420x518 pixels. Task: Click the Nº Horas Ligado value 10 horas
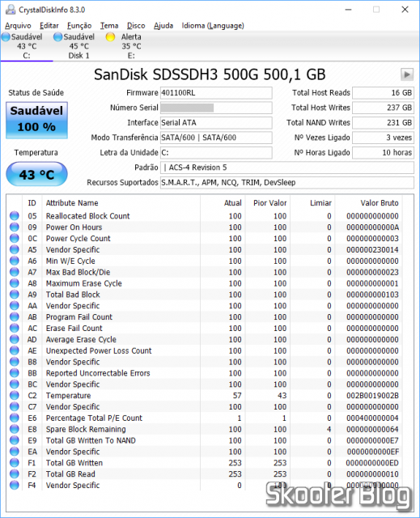click(383, 153)
